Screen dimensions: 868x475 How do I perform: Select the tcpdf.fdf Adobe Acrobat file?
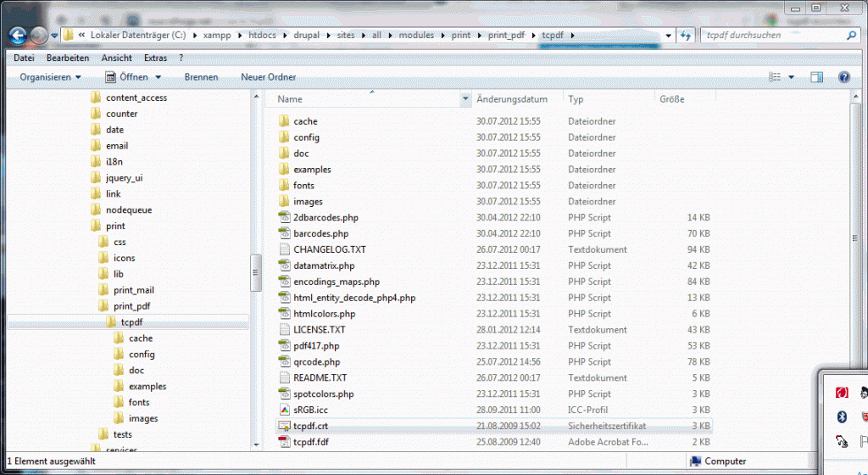313,442
